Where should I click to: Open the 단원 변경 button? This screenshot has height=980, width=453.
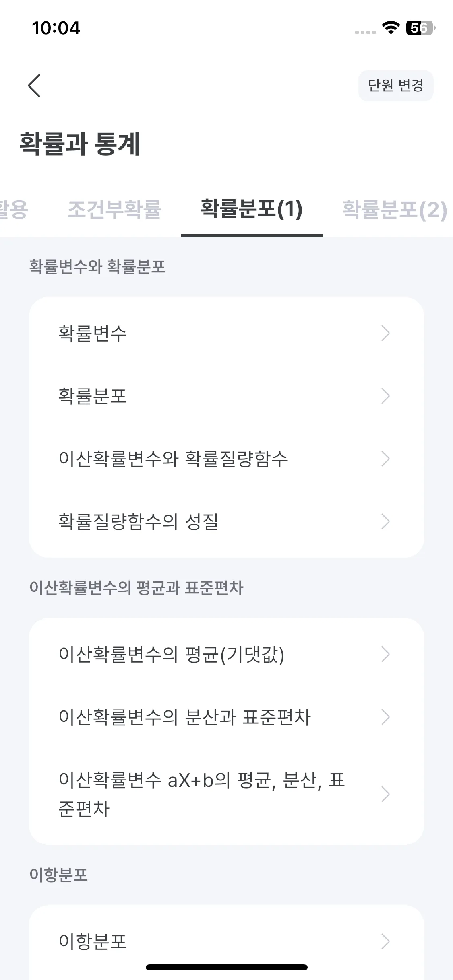pos(396,86)
